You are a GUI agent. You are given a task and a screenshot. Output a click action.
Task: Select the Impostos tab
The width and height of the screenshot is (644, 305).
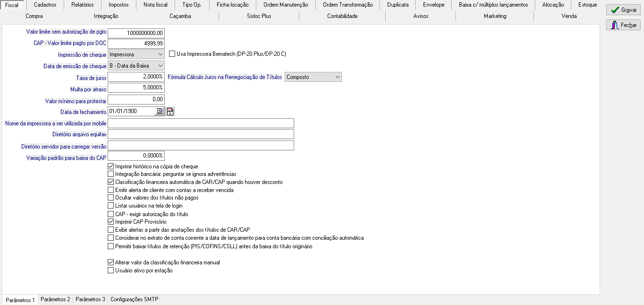pos(119,5)
